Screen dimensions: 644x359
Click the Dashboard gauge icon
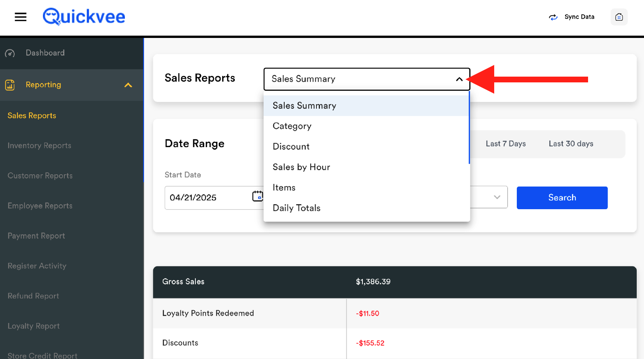pos(10,53)
